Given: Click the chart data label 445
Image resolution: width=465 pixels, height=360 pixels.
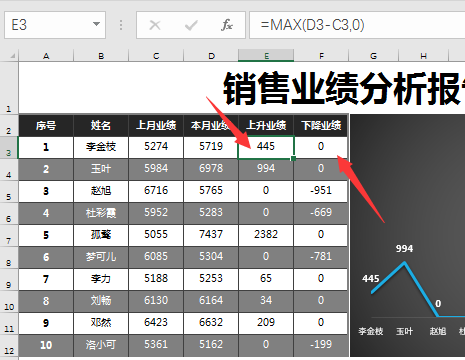Looking at the screenshot, I should [x=371, y=279].
